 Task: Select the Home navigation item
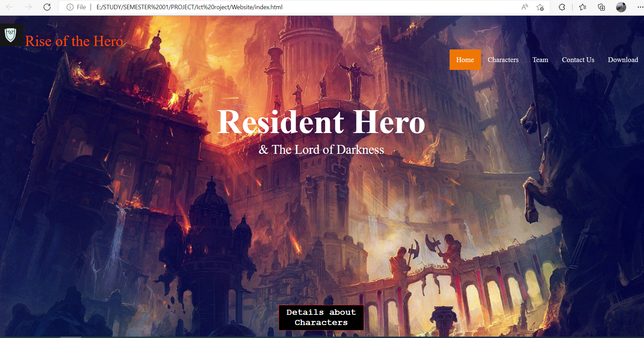click(x=465, y=60)
